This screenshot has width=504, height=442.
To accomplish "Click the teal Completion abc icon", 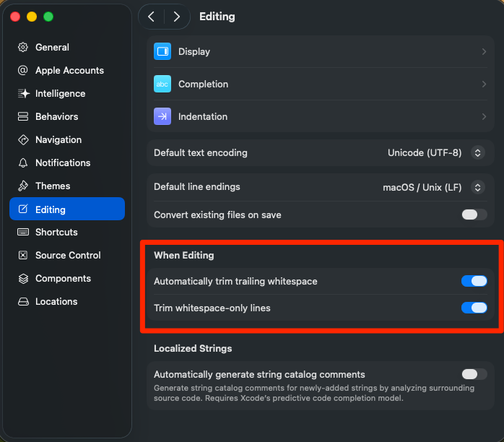I will (162, 84).
